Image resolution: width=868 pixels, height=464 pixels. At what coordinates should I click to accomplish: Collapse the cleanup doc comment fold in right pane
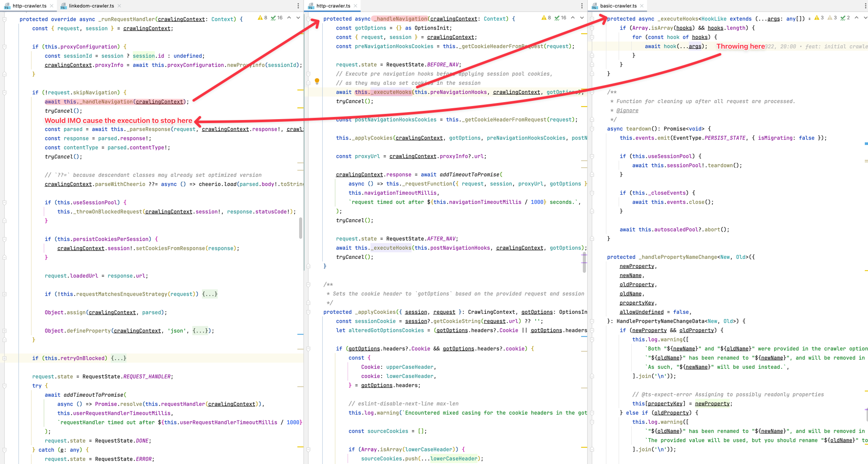(x=592, y=93)
